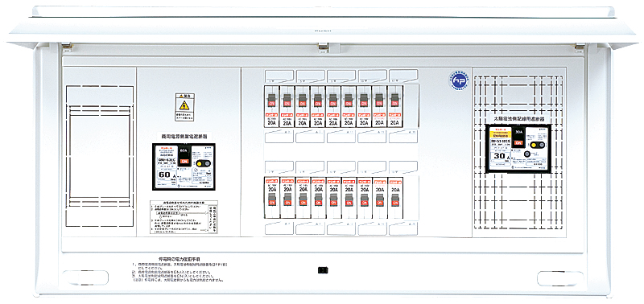Click yellow test button on 30A solar breaker
Viewport: 644px width, 304px height.
(534, 145)
